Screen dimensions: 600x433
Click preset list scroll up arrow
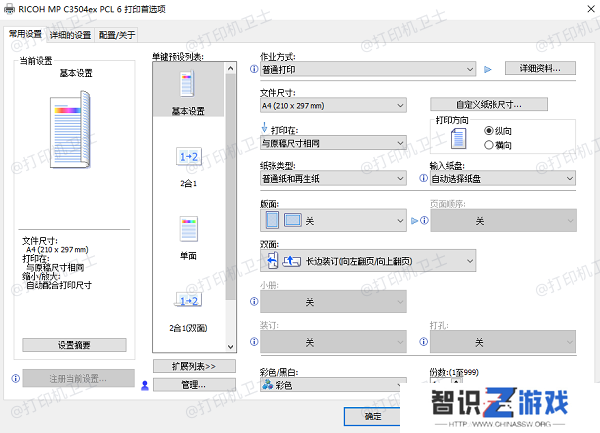[x=230, y=68]
